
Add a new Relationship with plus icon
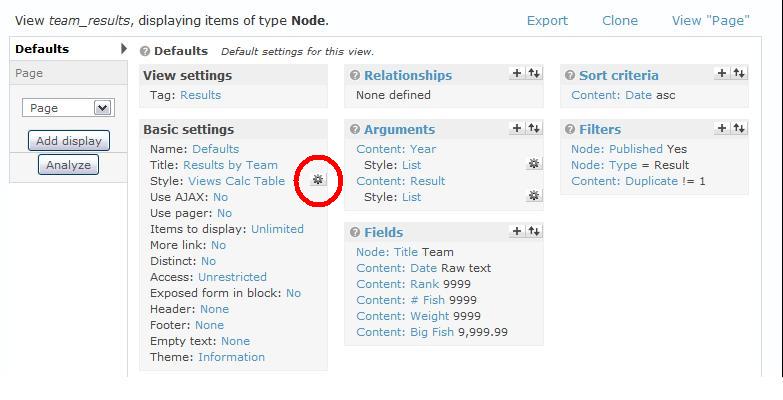click(517, 73)
